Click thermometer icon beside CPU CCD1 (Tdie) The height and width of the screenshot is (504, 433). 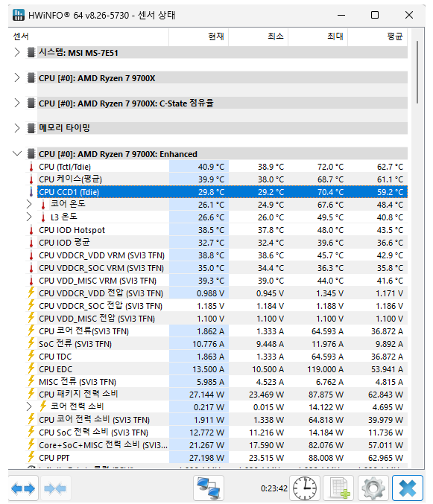tap(31, 192)
